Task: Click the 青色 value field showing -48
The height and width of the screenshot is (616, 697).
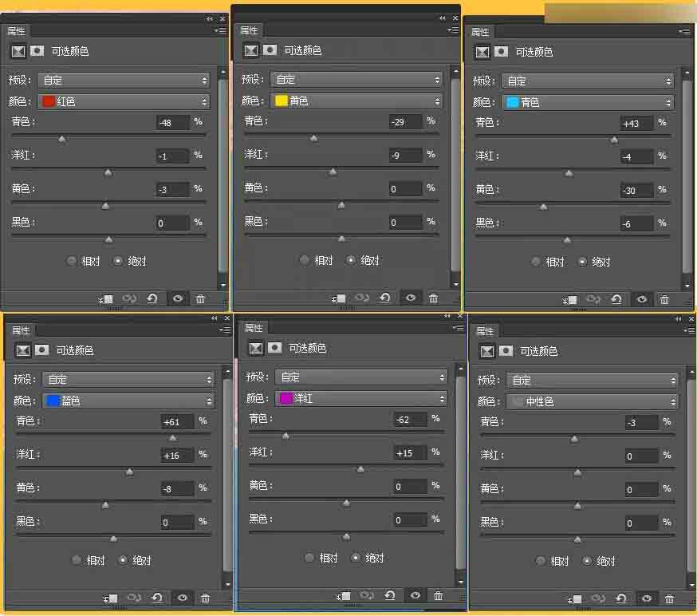Action: coord(173,123)
